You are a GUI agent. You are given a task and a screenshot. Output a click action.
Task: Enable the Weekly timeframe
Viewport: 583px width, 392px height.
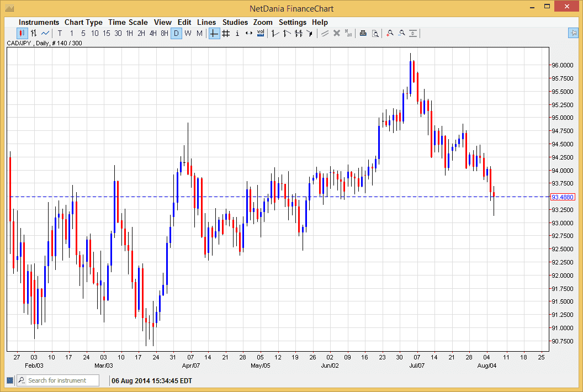pos(188,33)
